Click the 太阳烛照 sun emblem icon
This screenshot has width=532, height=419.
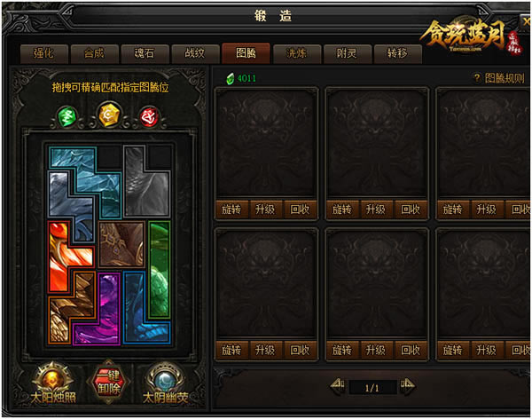coord(52,378)
